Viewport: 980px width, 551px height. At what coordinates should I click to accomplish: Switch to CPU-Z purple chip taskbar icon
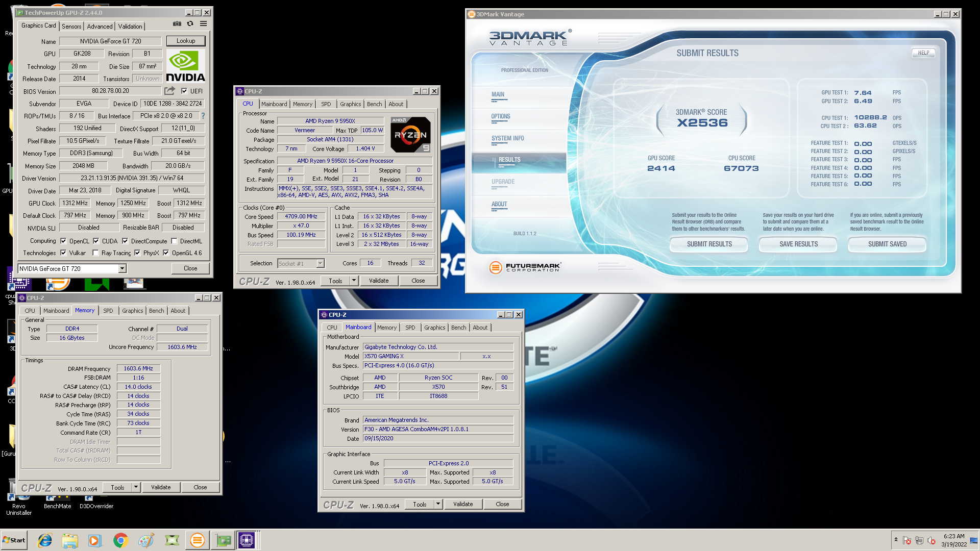coord(247,540)
